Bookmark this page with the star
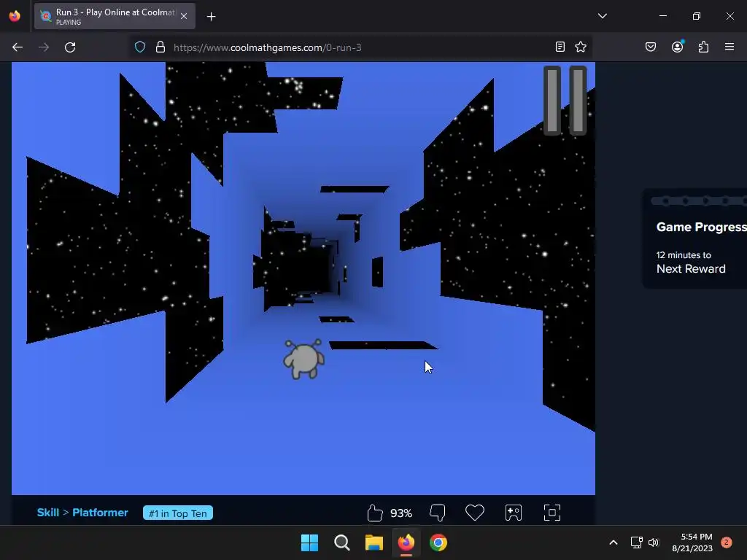 pos(580,47)
